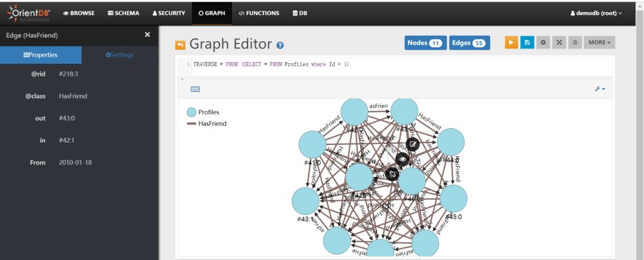The width and height of the screenshot is (644, 260).
Task: Click the orange undo arrow beside Graph Editor
Action: [x=179, y=45]
